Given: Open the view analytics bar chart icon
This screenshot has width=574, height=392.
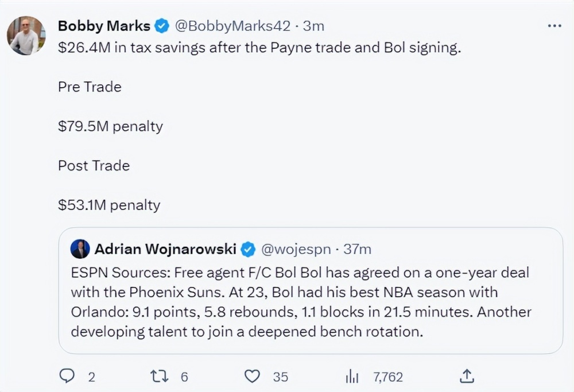Looking at the screenshot, I should (352, 376).
